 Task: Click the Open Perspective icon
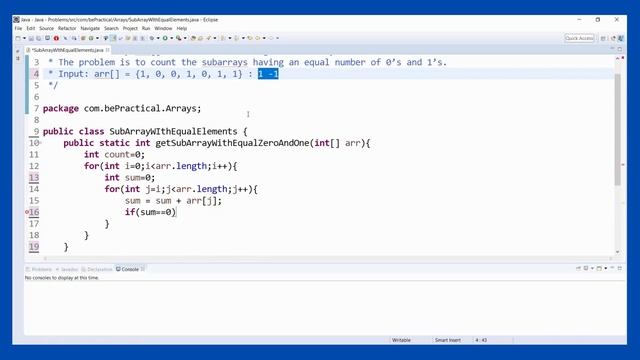(x=603, y=38)
